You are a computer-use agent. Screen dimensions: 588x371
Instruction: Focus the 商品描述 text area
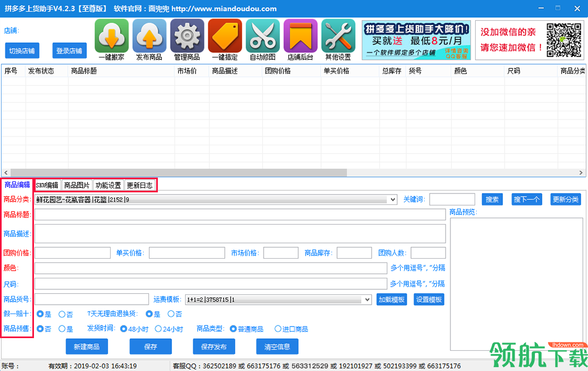pyautogui.click(x=240, y=233)
